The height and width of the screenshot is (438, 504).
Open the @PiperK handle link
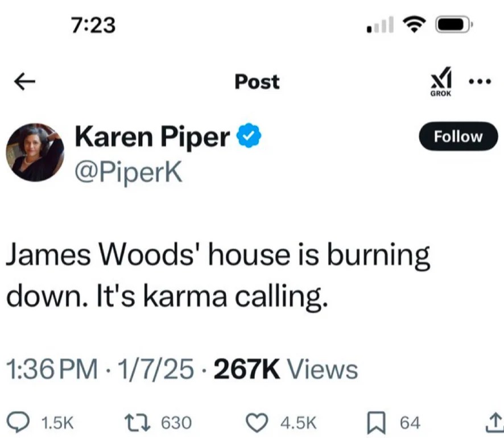point(129,172)
